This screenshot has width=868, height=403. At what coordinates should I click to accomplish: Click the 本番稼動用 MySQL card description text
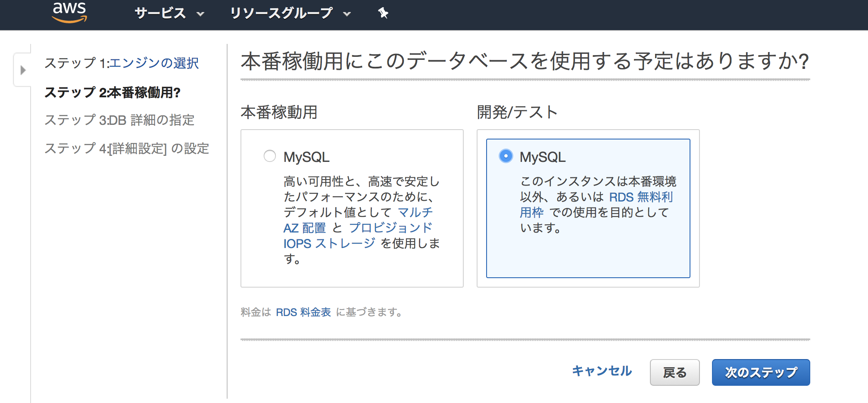click(362, 220)
